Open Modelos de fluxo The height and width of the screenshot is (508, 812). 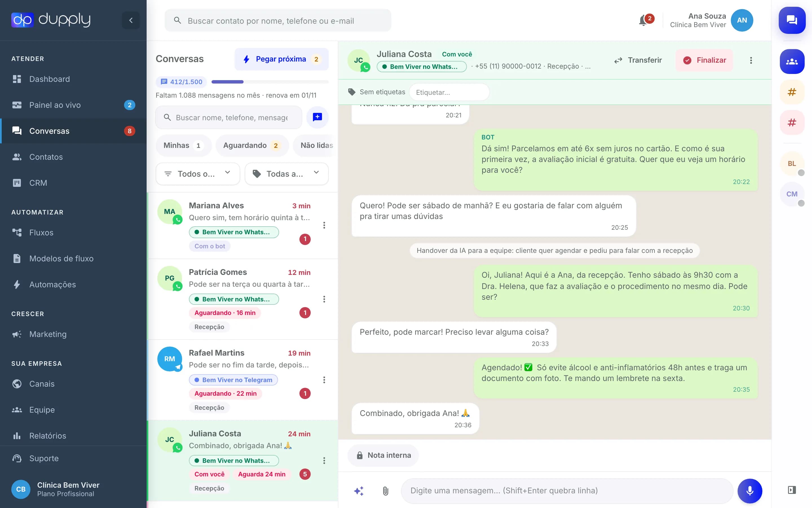click(73, 258)
